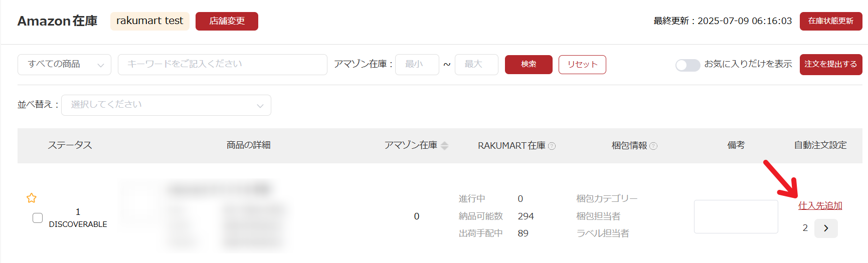This screenshot has width=868, height=263.
Task: Click the RAKUMART在庫 help question icon
Action: click(552, 146)
